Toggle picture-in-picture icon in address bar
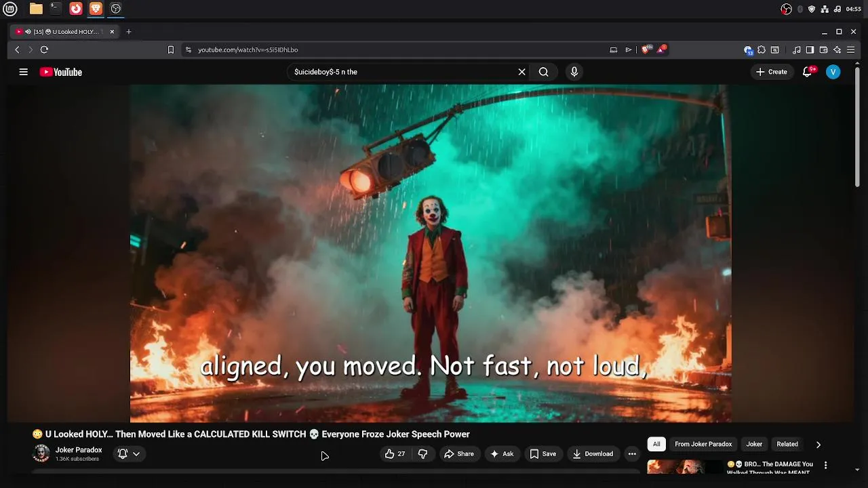Viewport: 868px width, 488px height. pyautogui.click(x=614, y=49)
